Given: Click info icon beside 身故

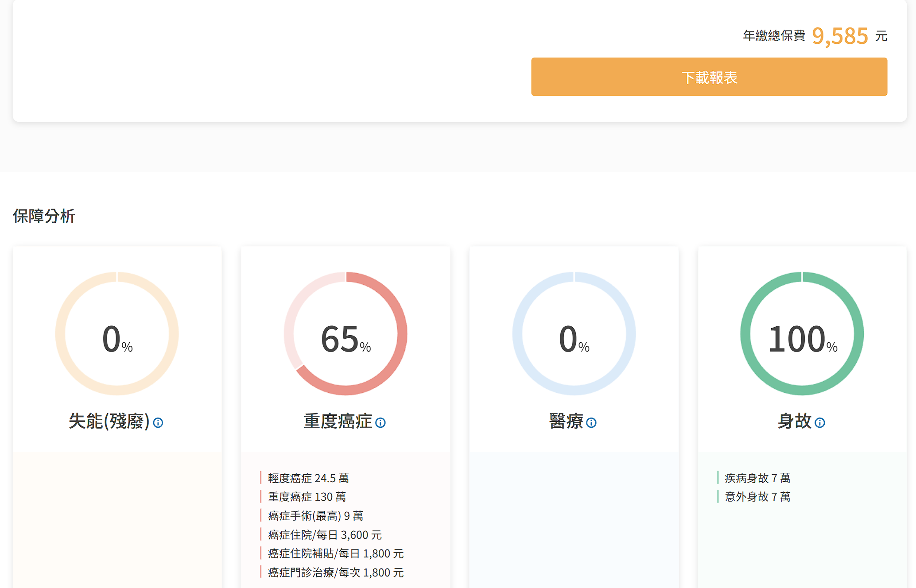Looking at the screenshot, I should click(x=820, y=423).
